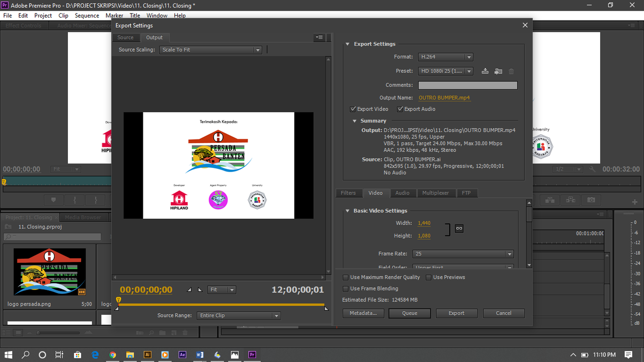Click the Width value 1,440
This screenshot has width=644, height=362.
(424, 223)
